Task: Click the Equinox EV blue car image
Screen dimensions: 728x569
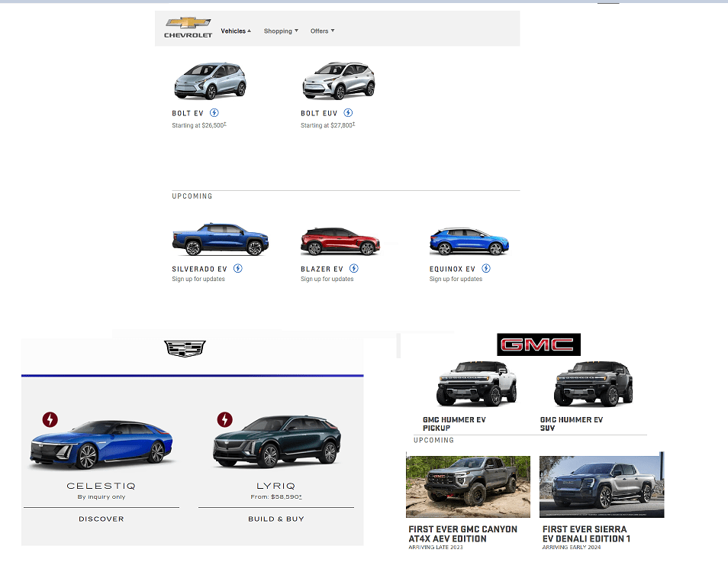Action: coord(469,241)
